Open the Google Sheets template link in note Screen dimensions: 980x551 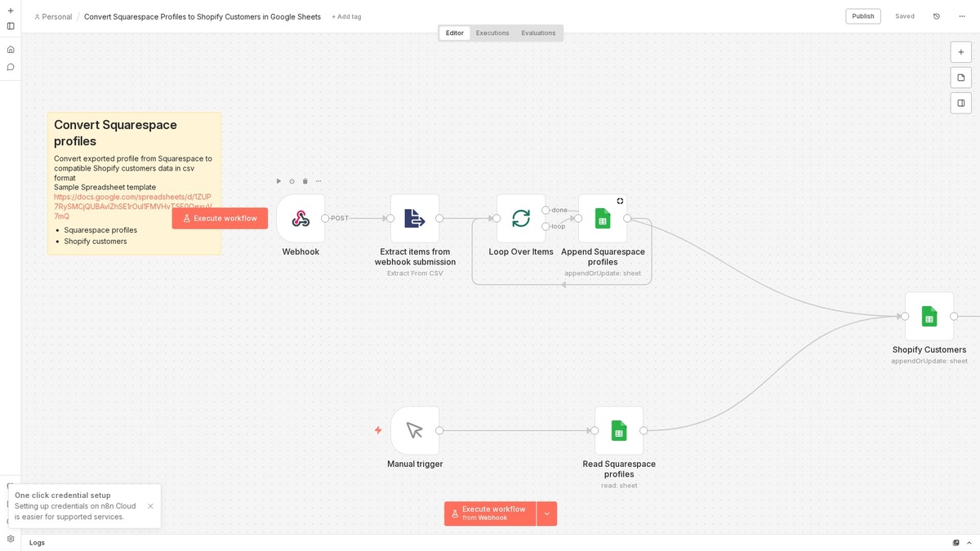[x=133, y=207]
